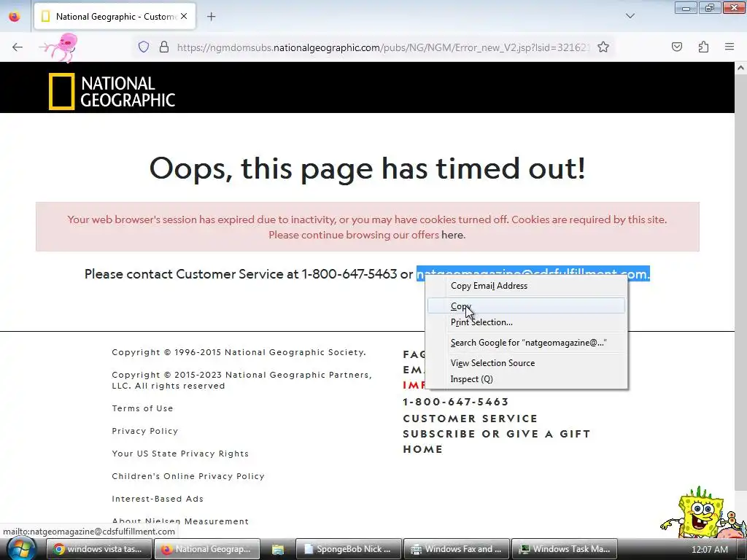The width and height of the screenshot is (747, 560).
Task: Open the CUSTOMER SERVICE footer link
Action: point(471,419)
